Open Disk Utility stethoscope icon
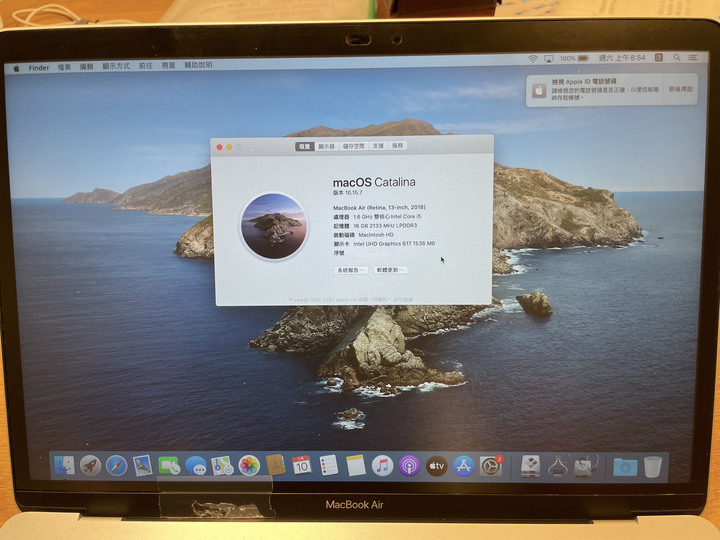720x540 pixels. tap(586, 466)
